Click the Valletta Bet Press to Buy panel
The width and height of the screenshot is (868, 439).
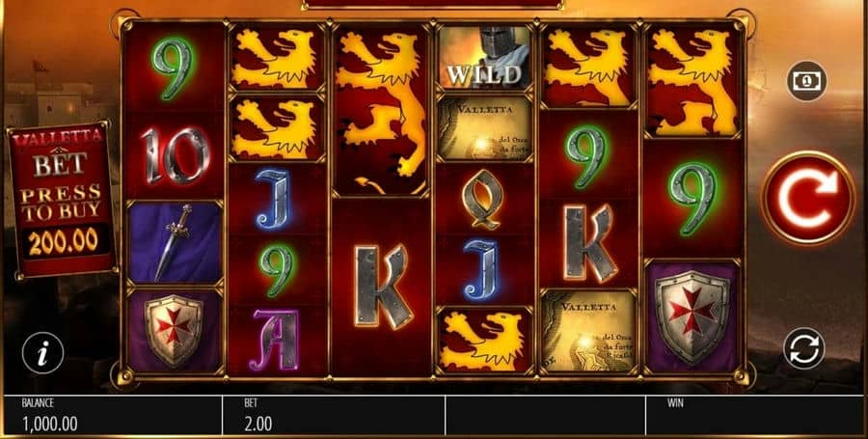[62, 200]
